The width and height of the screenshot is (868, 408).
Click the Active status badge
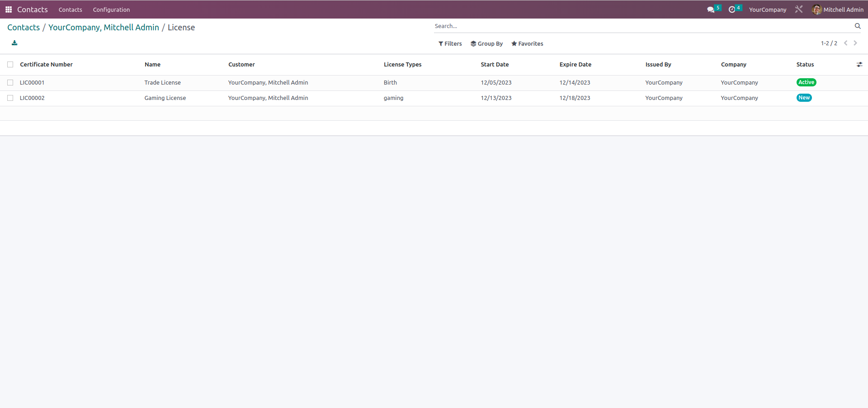point(807,82)
